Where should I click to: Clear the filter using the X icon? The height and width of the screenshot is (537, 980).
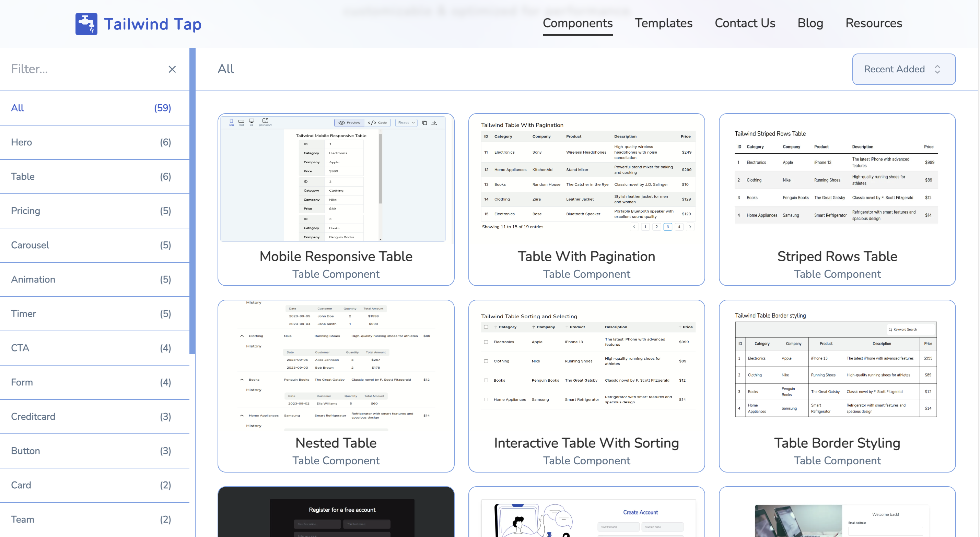coord(172,69)
